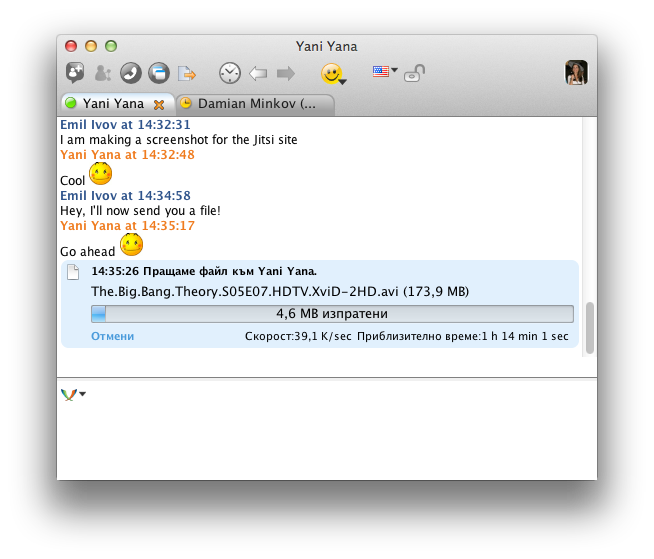Go to next history page arrow
654x559 pixels.
286,73
